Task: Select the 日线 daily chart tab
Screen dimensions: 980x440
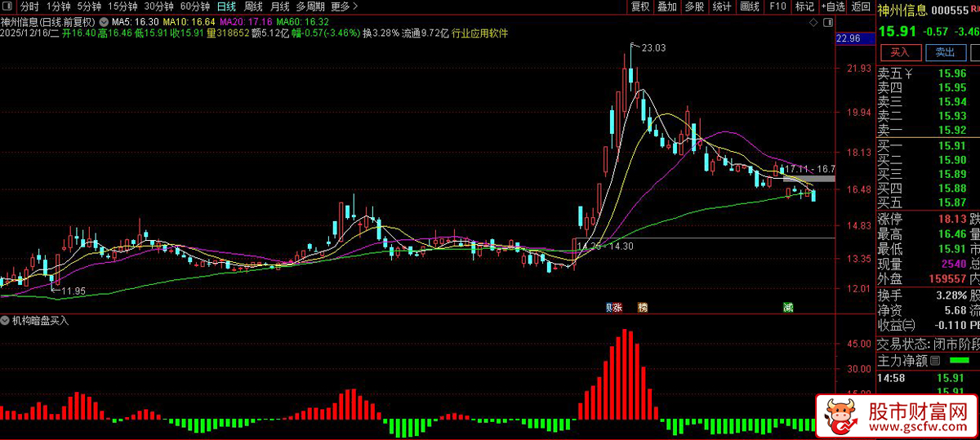Action: (x=226, y=7)
